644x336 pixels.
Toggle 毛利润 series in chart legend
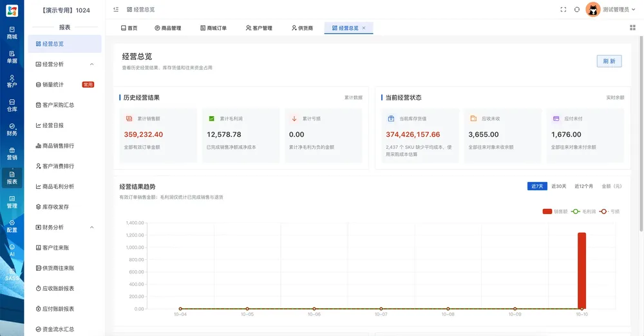[583, 212]
